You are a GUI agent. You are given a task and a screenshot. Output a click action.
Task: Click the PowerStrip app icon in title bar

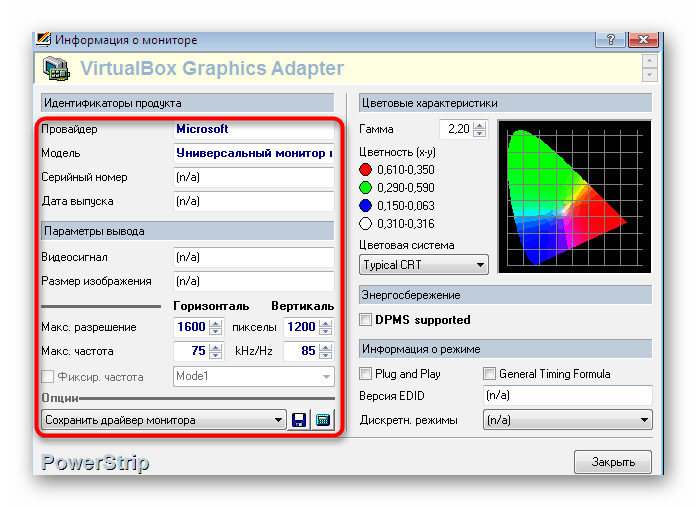pyautogui.click(x=44, y=40)
